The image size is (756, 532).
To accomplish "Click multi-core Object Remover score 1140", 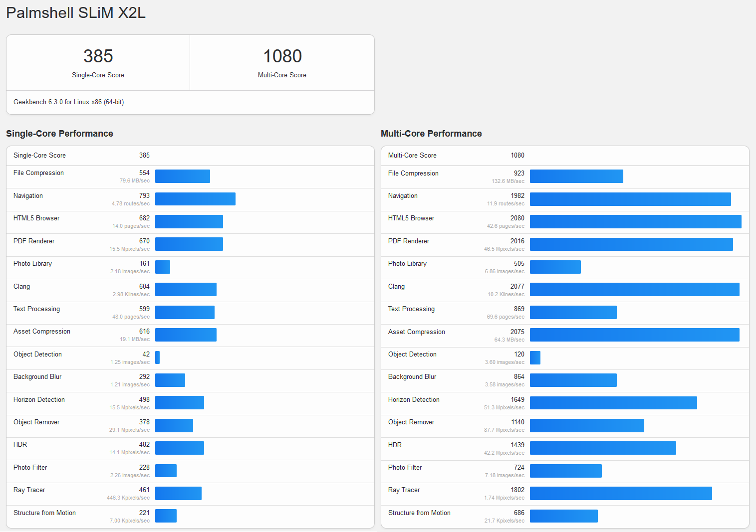I will (517, 422).
